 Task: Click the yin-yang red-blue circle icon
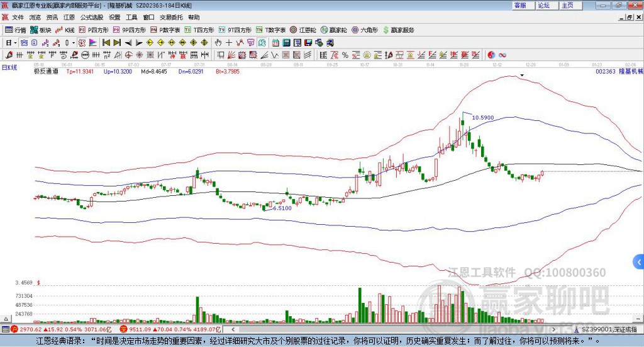pos(491,55)
